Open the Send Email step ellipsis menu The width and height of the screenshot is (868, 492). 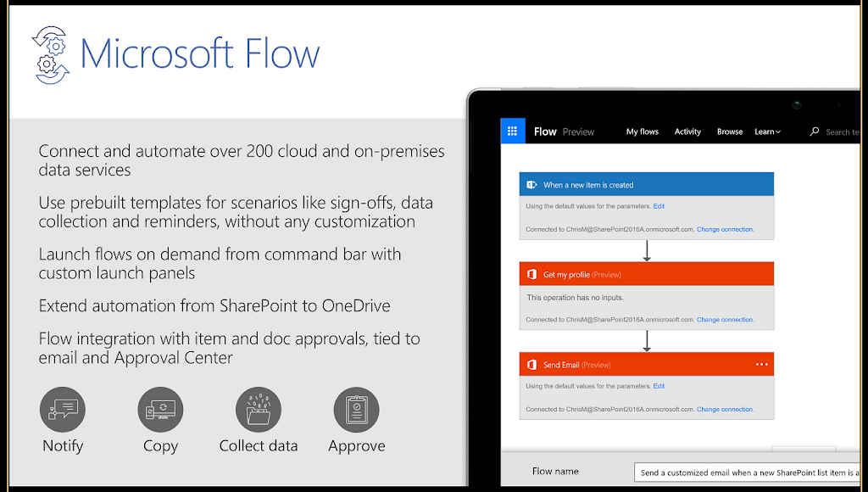pos(762,364)
